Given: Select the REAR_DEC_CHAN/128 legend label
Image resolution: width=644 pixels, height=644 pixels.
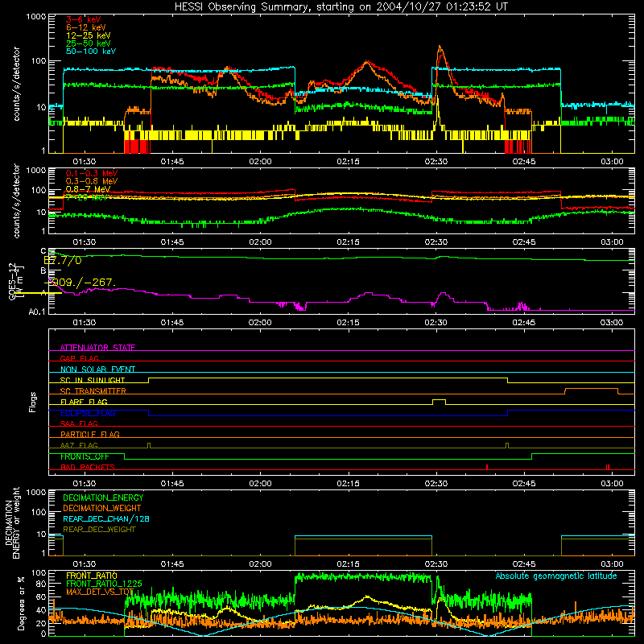Looking at the screenshot, I should click(x=106, y=518).
